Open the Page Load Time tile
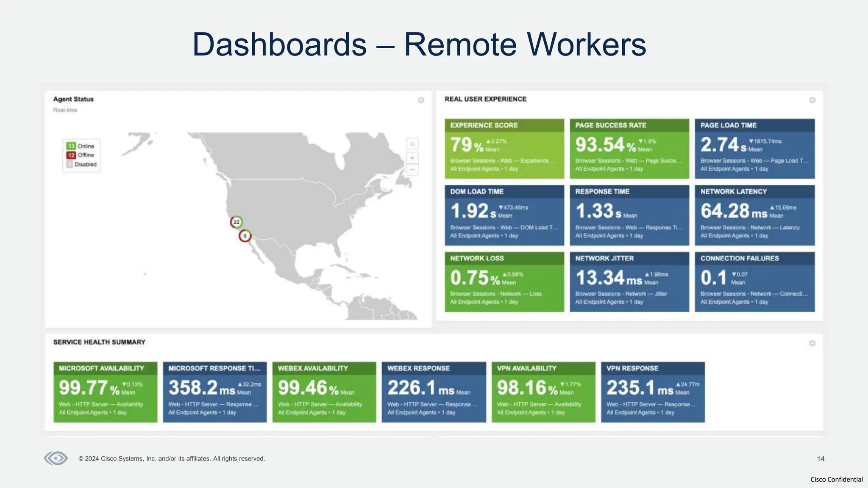 click(x=755, y=149)
